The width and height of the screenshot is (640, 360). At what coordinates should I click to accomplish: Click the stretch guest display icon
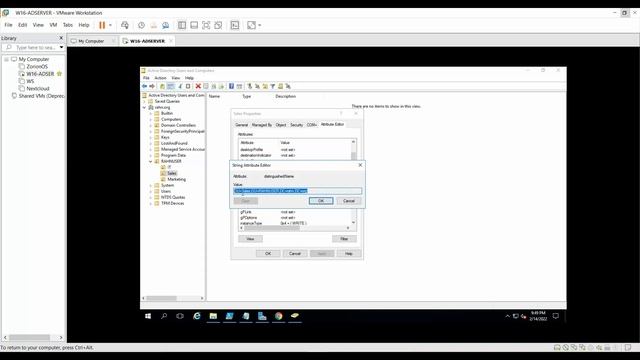[251, 25]
